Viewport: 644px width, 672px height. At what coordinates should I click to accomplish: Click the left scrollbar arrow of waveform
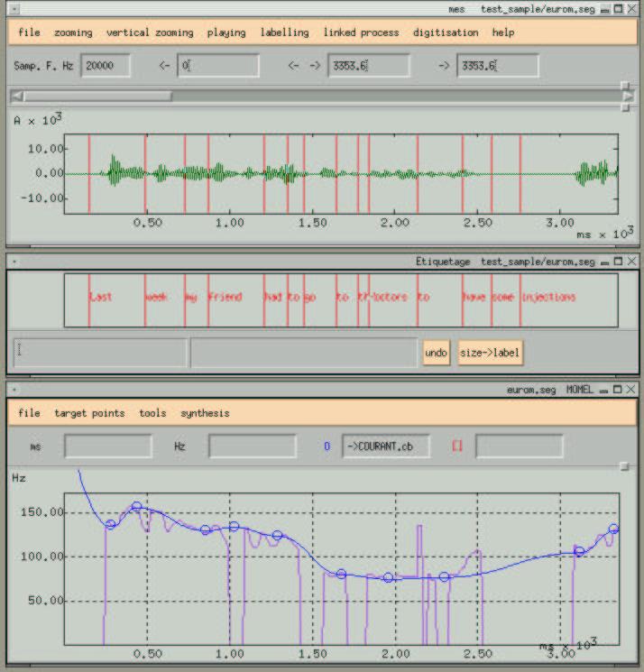(x=17, y=96)
